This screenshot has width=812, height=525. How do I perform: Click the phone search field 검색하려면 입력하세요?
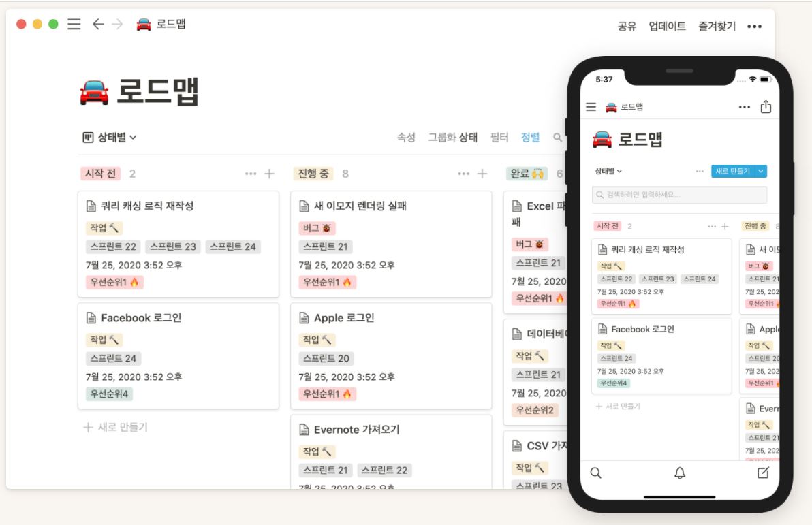tap(679, 195)
